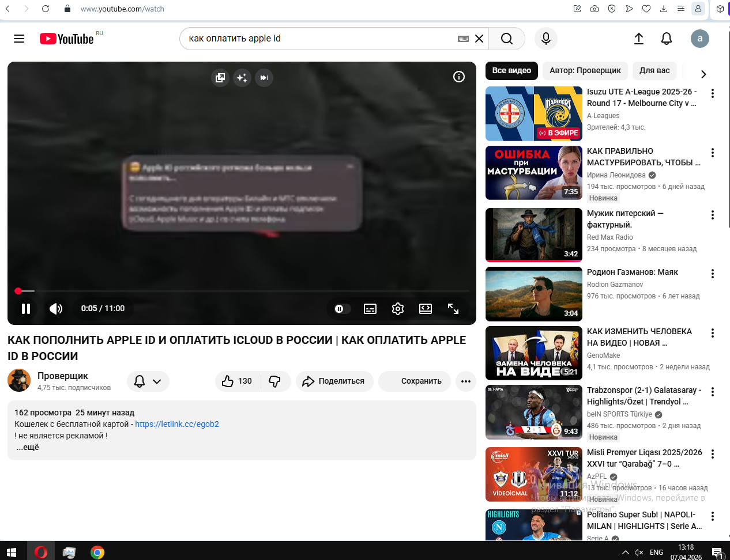Expand description with the ...ещё link
The height and width of the screenshot is (560, 730).
point(27,448)
